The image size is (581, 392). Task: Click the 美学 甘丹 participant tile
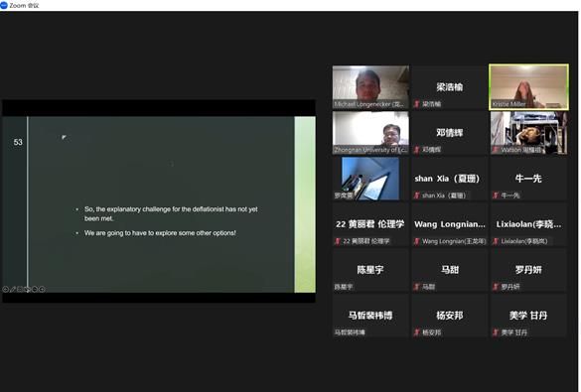click(x=528, y=316)
